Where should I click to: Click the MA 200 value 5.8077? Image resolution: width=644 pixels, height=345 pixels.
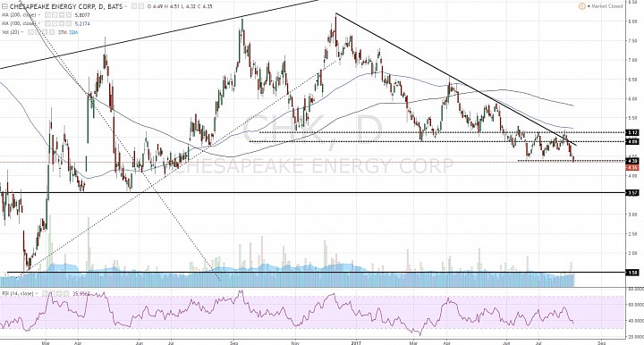click(82, 15)
